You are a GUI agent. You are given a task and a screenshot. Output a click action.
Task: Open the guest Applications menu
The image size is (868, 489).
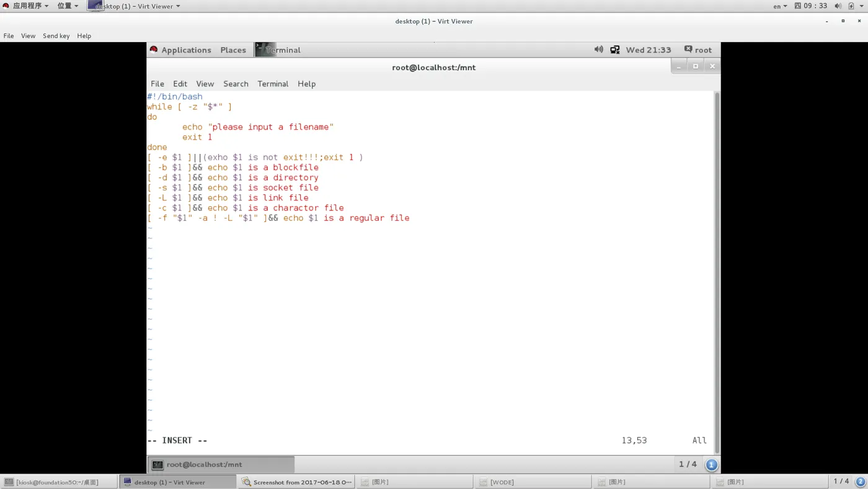tap(180, 50)
